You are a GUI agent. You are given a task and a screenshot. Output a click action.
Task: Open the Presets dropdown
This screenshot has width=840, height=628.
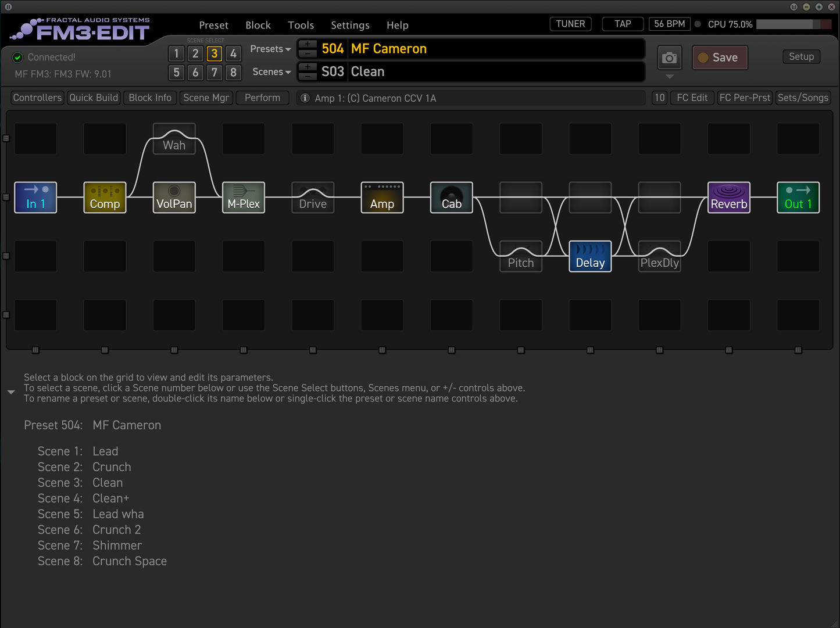[270, 49]
